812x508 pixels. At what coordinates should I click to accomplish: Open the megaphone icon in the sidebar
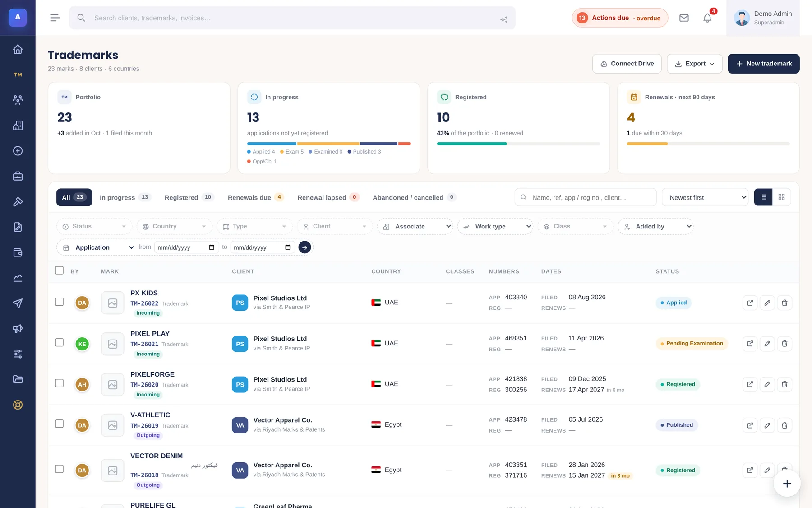pyautogui.click(x=18, y=328)
